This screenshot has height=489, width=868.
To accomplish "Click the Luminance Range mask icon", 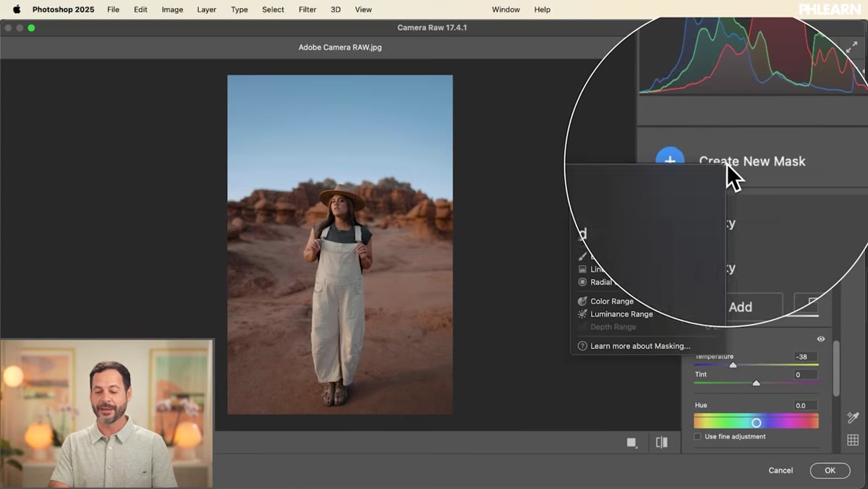I will click(582, 314).
